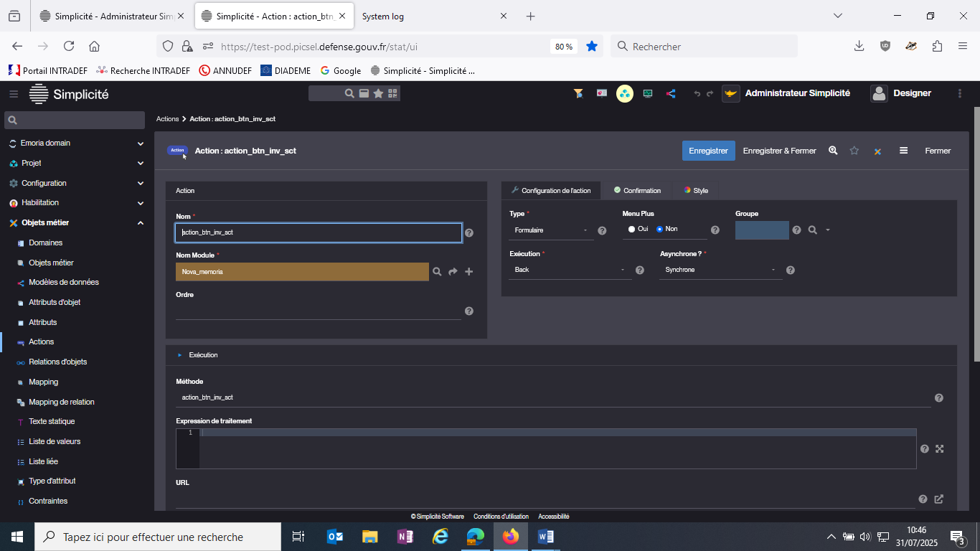The height and width of the screenshot is (551, 980).
Task: Open the Windows Start menu
Action: [17, 537]
